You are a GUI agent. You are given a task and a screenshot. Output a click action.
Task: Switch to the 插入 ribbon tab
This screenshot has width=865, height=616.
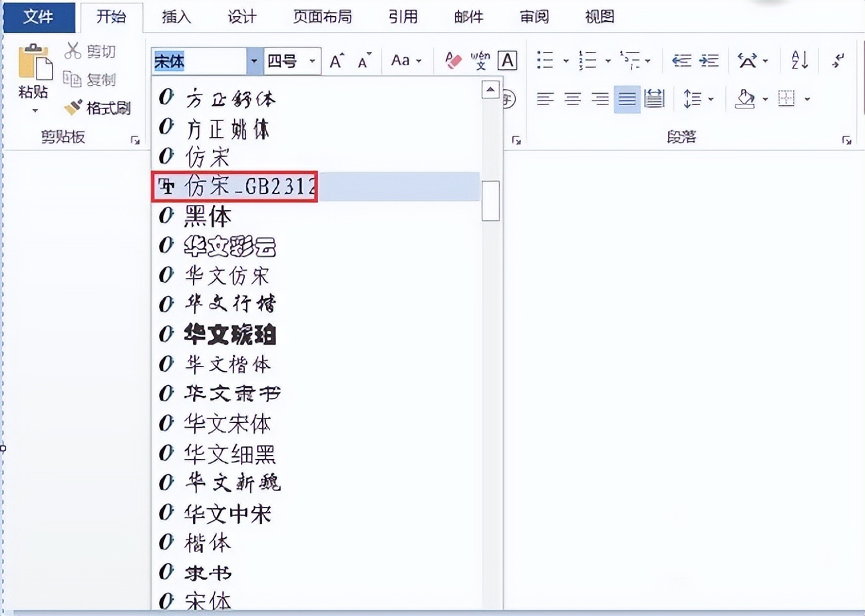coord(176,17)
